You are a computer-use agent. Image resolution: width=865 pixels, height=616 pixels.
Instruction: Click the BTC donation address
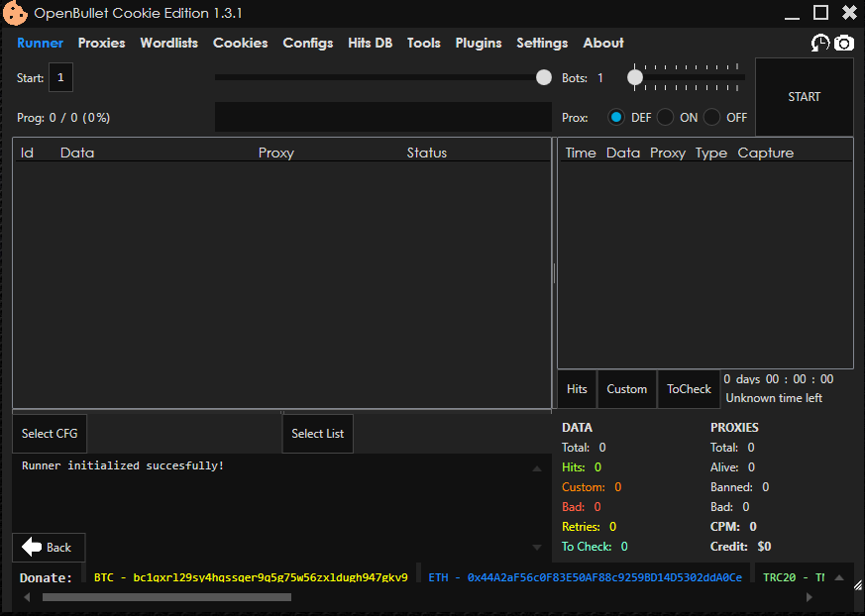pyautogui.click(x=251, y=577)
